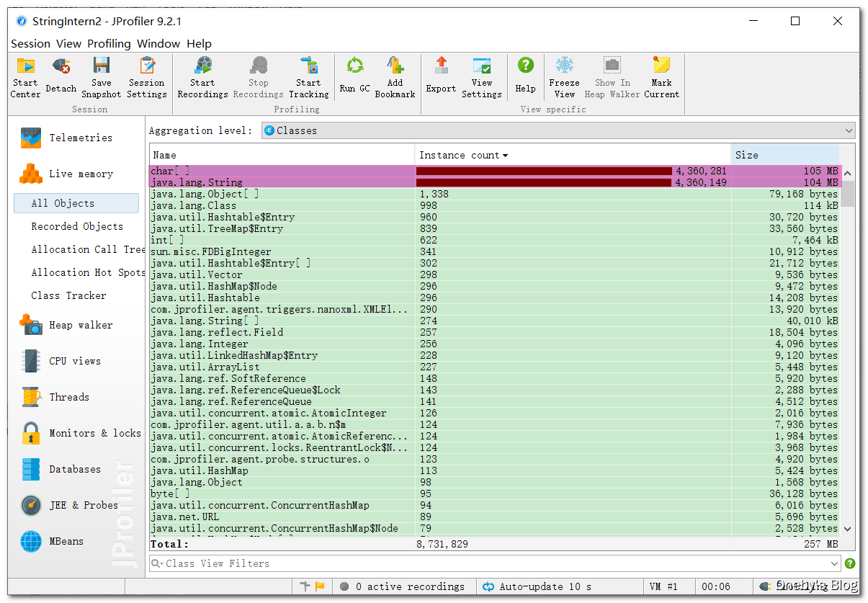Select the Recorded Objects view
Screen dimensions: 868x603
77,226
